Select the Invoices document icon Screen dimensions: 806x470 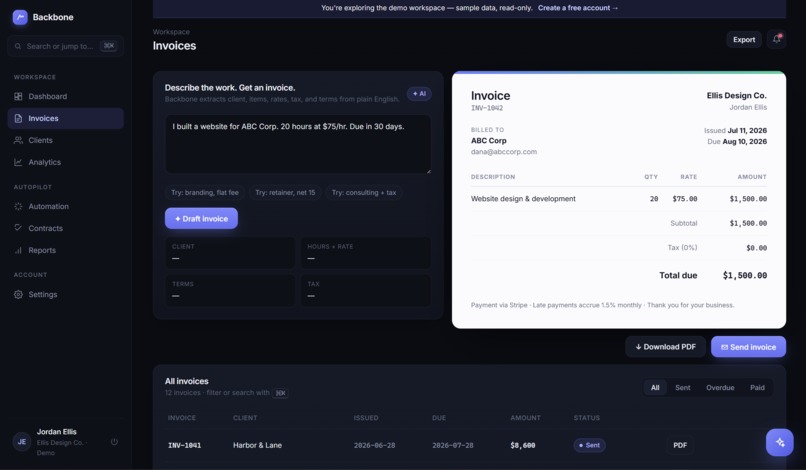18,118
